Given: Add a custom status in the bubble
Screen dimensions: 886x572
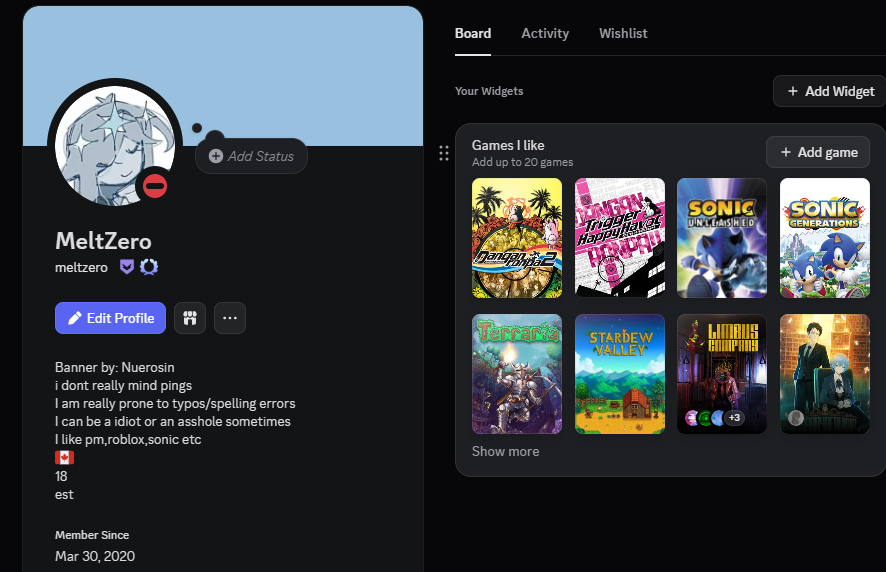Looking at the screenshot, I should coord(251,156).
